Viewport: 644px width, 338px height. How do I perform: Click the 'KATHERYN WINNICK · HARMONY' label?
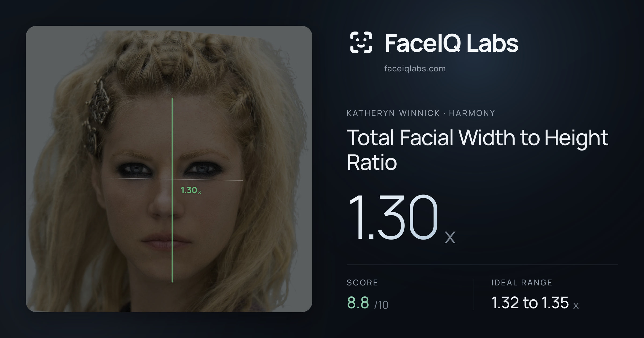coord(421,113)
